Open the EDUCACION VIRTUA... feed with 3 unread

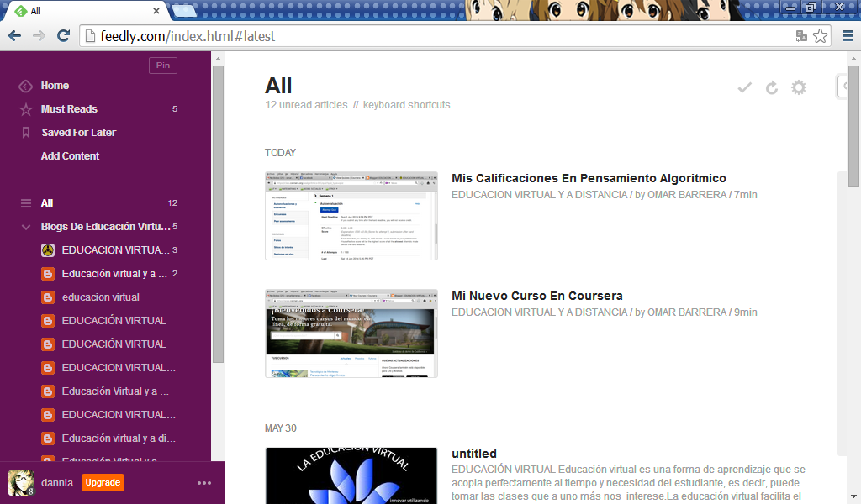[x=115, y=250]
